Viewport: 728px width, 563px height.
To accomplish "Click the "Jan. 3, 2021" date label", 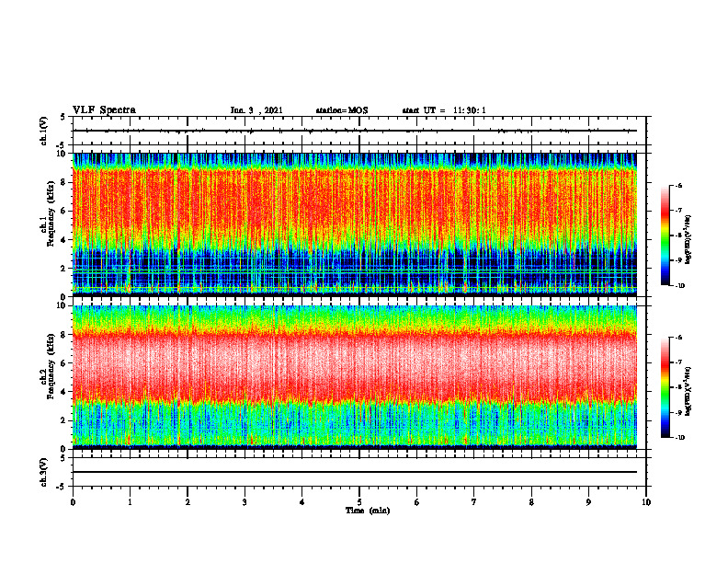I will 256,110.
